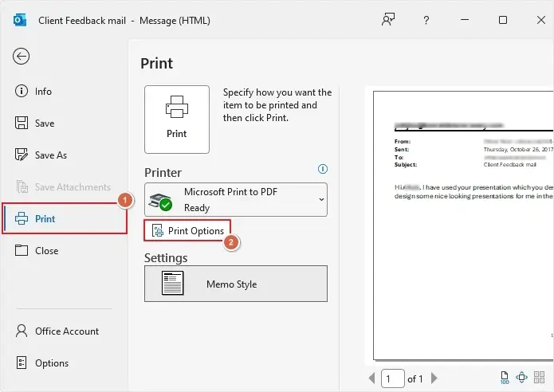Set preview to actual size 100
Viewport: 554px width, 392px height.
(505, 378)
